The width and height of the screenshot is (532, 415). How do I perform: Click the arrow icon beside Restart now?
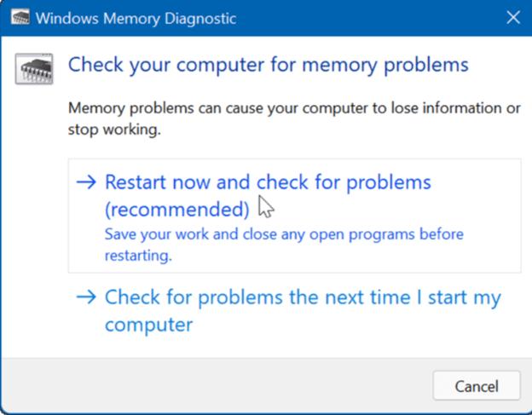(86, 182)
